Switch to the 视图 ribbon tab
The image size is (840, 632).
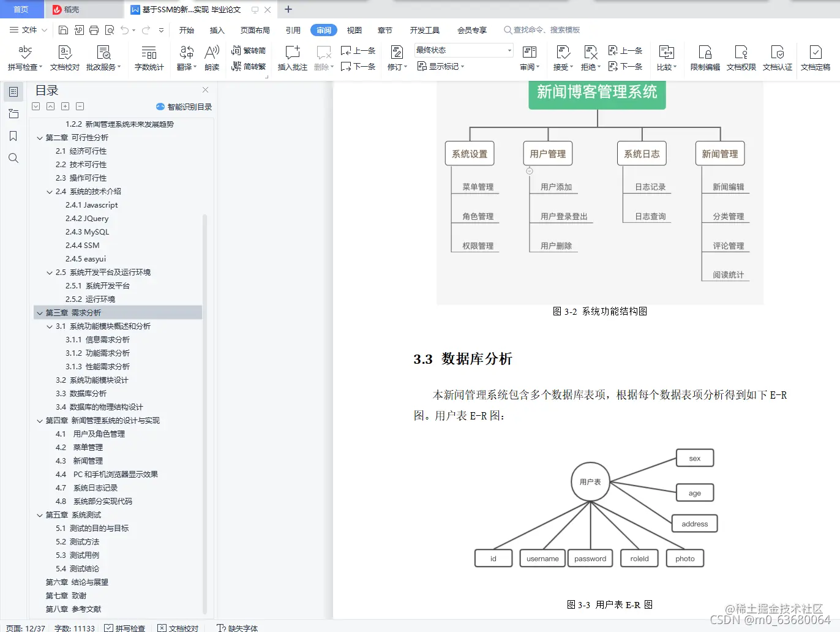[x=354, y=29]
